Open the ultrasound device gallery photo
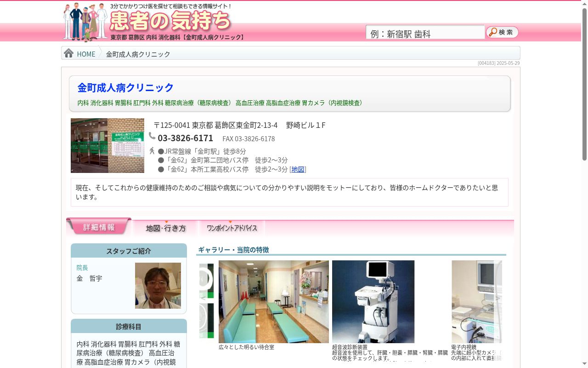Screen dimensions: 588x368 373,302
